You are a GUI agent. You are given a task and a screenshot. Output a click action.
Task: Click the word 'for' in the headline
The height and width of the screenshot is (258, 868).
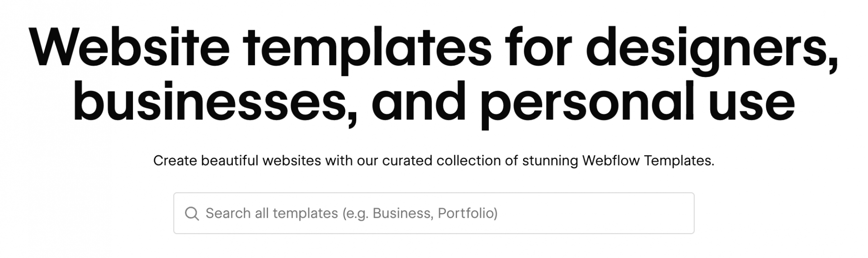click(541, 48)
